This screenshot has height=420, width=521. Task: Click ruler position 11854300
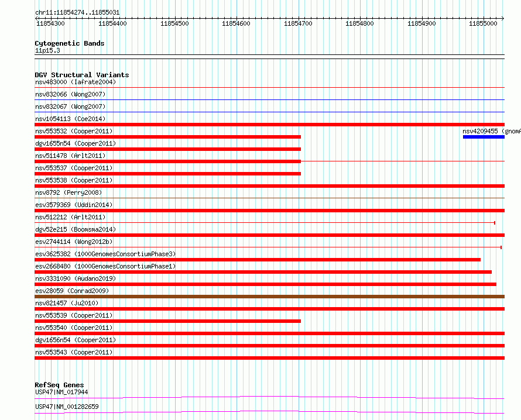50,23
